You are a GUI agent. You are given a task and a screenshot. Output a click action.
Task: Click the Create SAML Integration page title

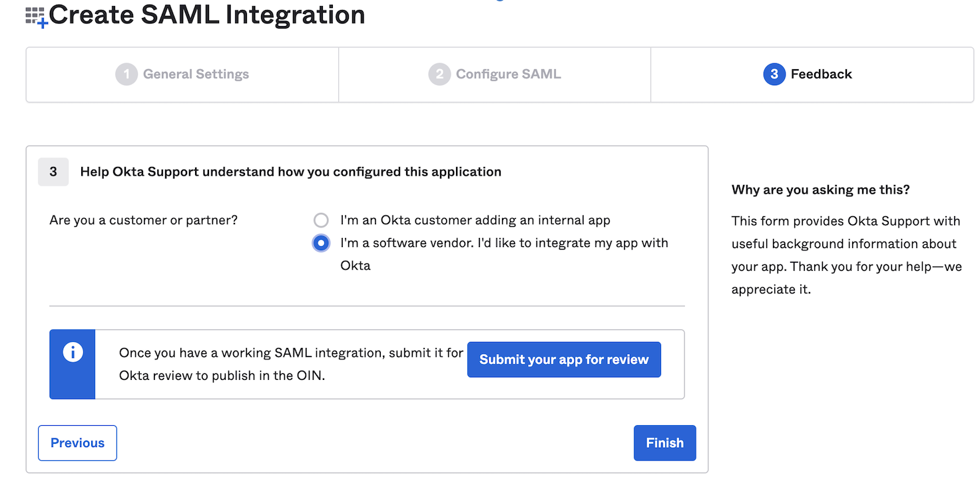click(x=207, y=15)
